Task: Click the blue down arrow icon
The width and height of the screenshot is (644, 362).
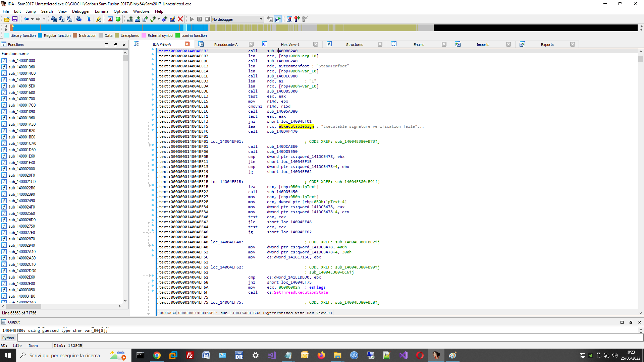Action: [89, 19]
